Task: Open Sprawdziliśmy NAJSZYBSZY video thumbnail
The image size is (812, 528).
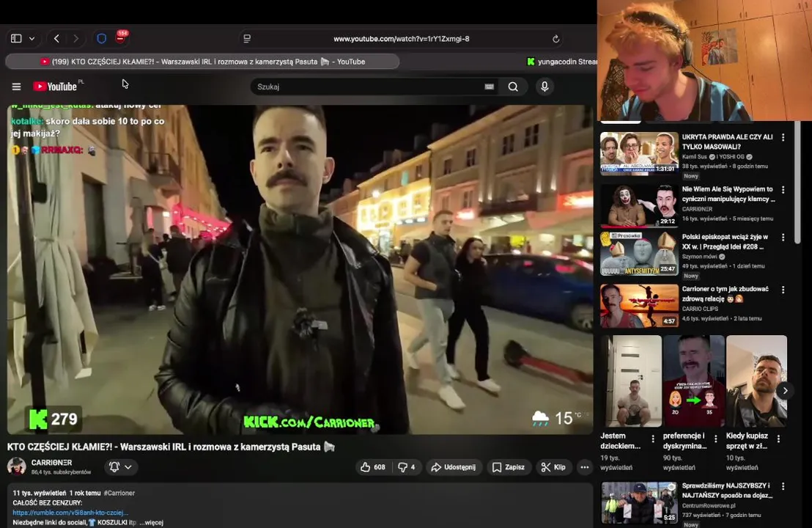Action: coord(639,502)
